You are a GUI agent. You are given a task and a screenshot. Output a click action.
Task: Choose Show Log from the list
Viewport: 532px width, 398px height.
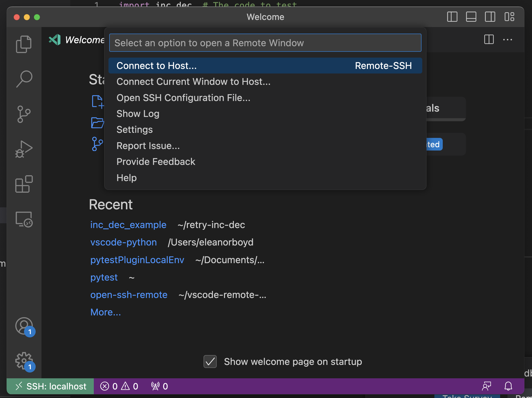click(265, 114)
